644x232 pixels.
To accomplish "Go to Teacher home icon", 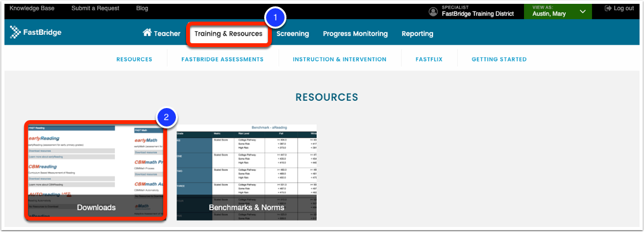I will click(147, 32).
